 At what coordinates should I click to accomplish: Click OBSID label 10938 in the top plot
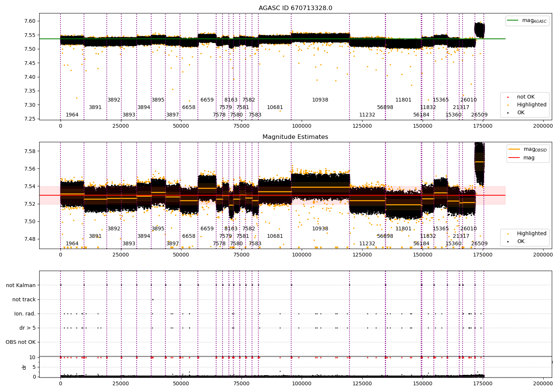[x=320, y=100]
